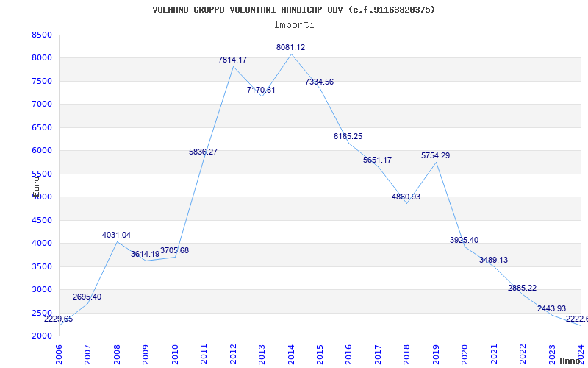Click the 7500 y-axis tick label
This screenshot has height=368, width=588.
coord(41,81)
